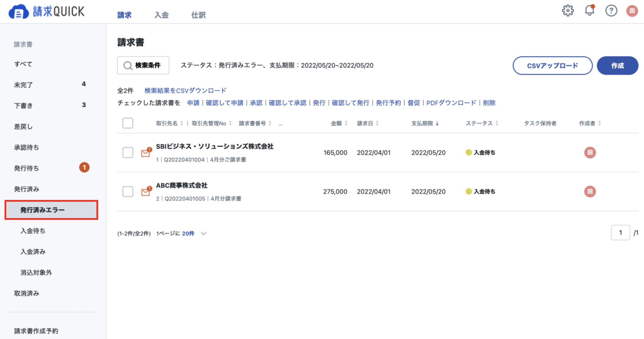Open the SBIビジネス・ソリューションズ株式会社 invoice
Image resolution: width=644 pixels, height=339 pixels.
[x=215, y=147]
